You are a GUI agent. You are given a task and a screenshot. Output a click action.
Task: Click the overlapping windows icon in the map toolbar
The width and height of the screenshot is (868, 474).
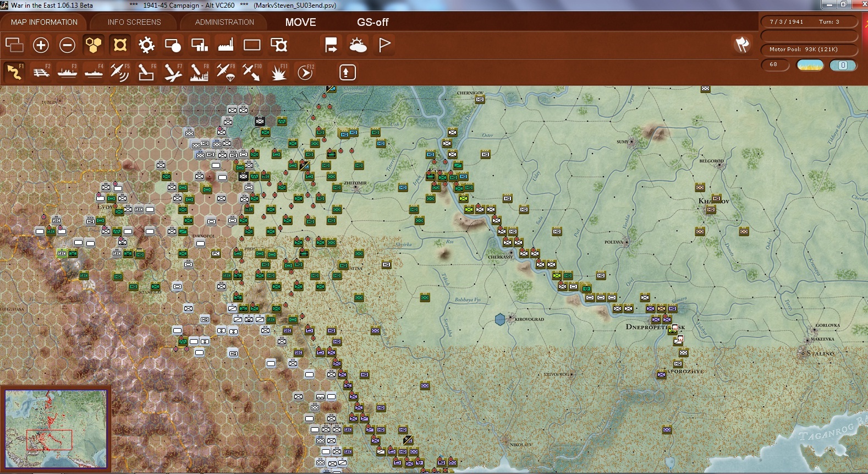point(14,45)
